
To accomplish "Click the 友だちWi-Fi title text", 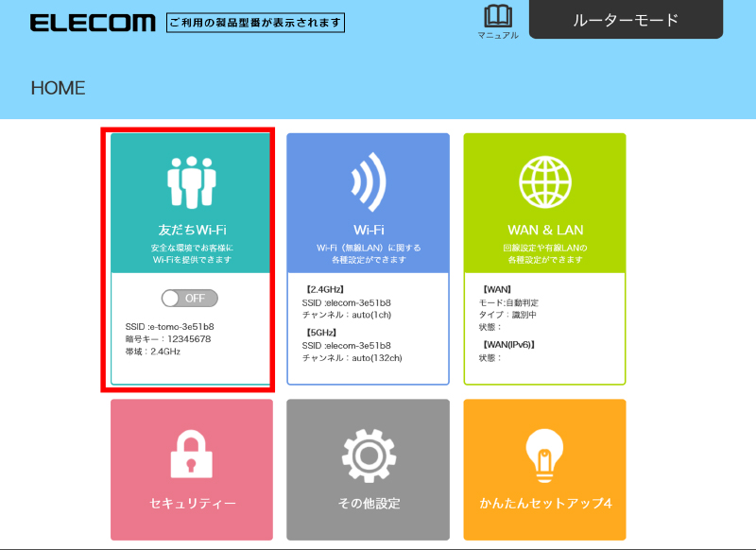I will click(x=192, y=230).
